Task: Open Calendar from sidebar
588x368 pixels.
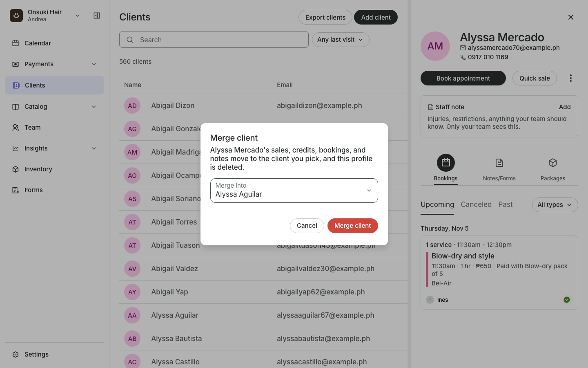Action: pos(54,43)
